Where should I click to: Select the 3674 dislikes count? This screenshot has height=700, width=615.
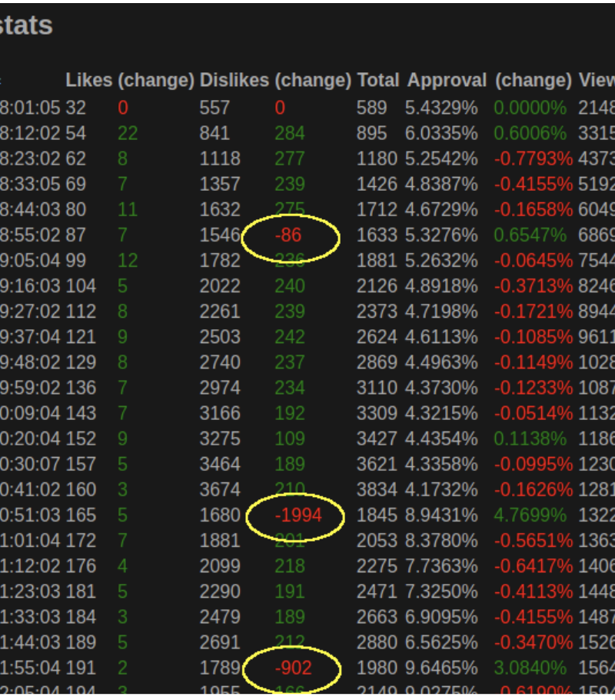[220, 490]
